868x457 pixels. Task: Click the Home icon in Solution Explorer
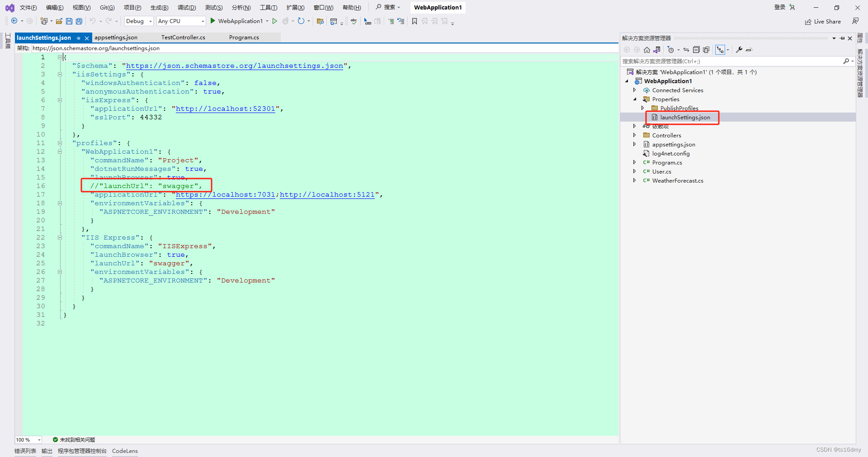647,50
